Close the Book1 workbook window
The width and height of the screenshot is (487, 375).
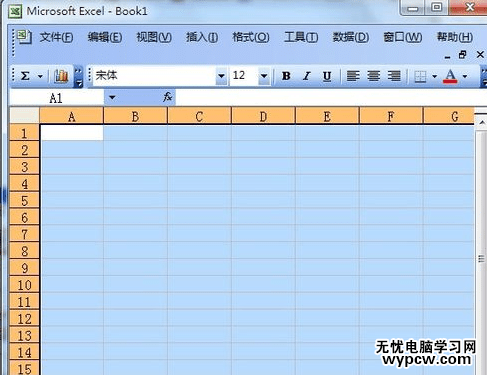(480, 55)
